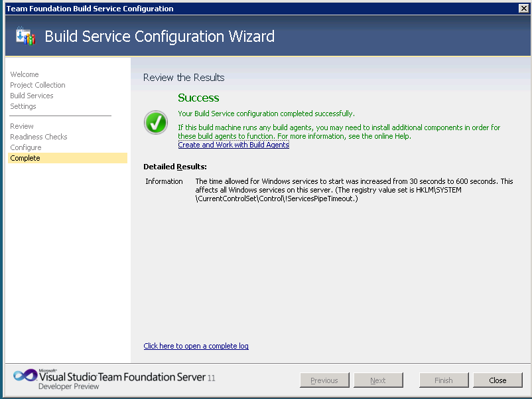Go to the Welcome step in sidebar
Image resolution: width=532 pixels, height=399 pixels.
(x=25, y=74)
